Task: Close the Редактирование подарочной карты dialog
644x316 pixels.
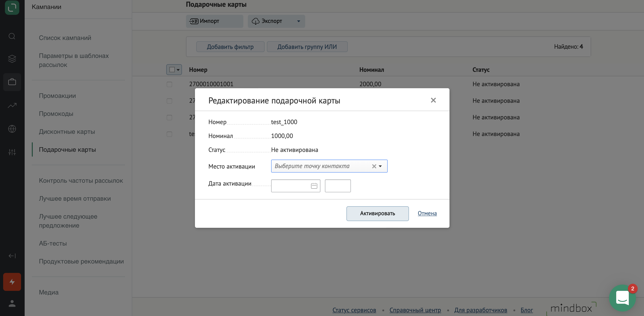Action: pos(433,100)
